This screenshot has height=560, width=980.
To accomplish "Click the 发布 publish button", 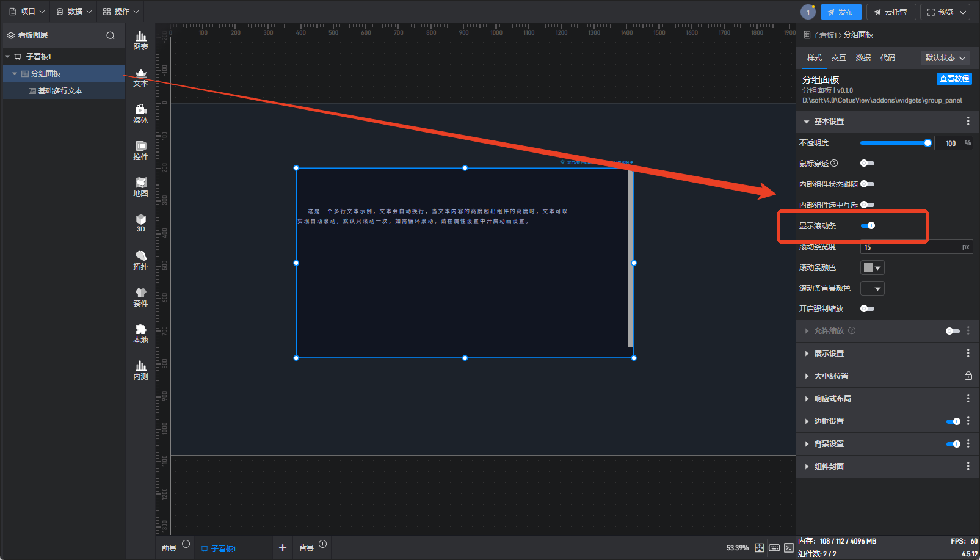I will pos(841,12).
